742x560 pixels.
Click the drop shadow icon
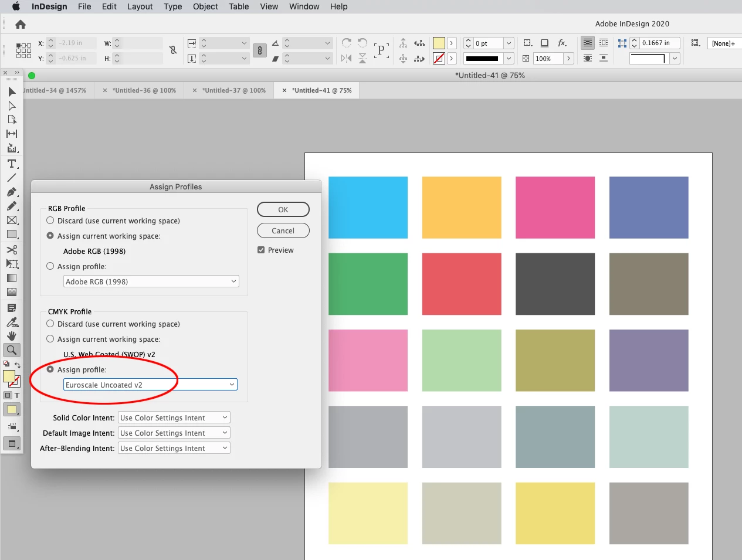[x=545, y=43]
